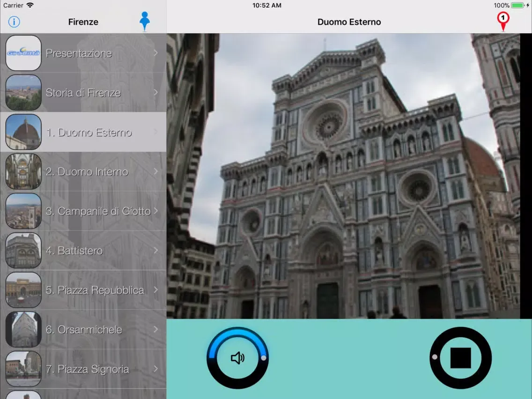The width and height of the screenshot is (532, 399).
Task: Select the Duomo Interno thumbnail
Action: pos(23,171)
